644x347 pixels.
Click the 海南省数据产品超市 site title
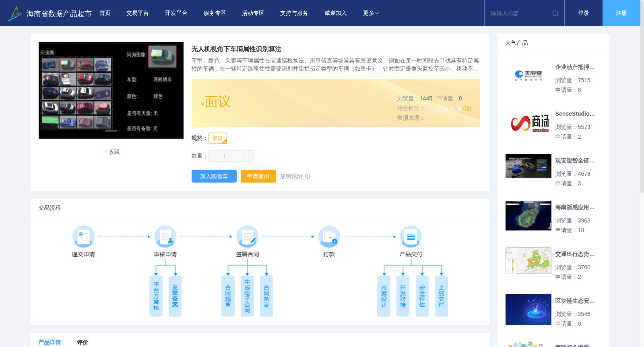tap(59, 14)
